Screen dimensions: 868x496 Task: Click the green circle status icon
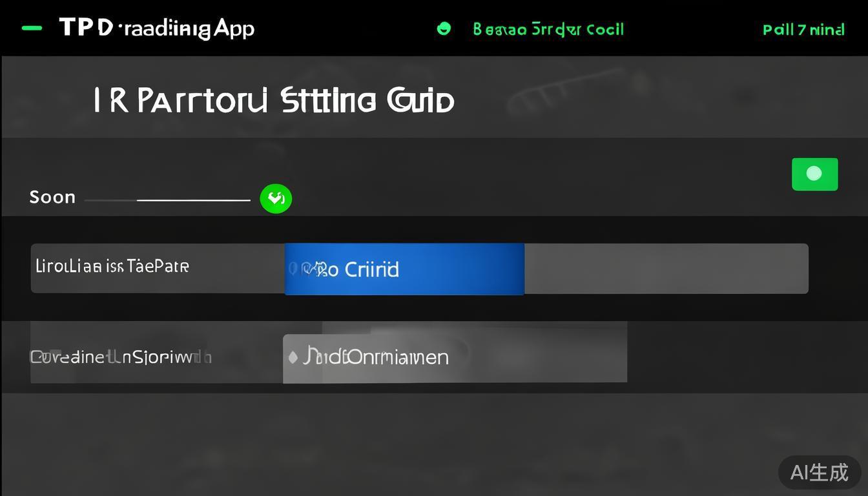[444, 28]
